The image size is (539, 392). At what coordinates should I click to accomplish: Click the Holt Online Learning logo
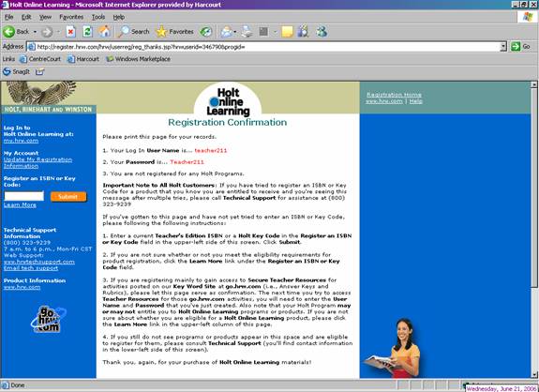point(228,102)
